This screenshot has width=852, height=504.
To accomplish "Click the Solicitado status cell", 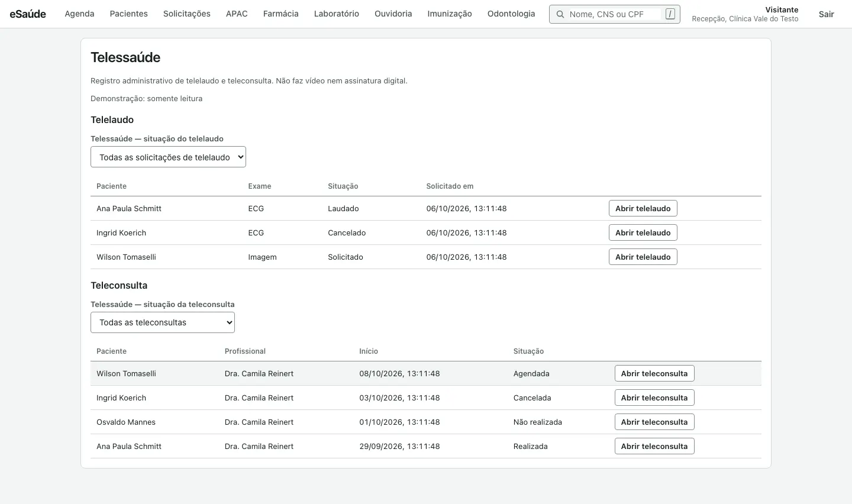I will (346, 257).
